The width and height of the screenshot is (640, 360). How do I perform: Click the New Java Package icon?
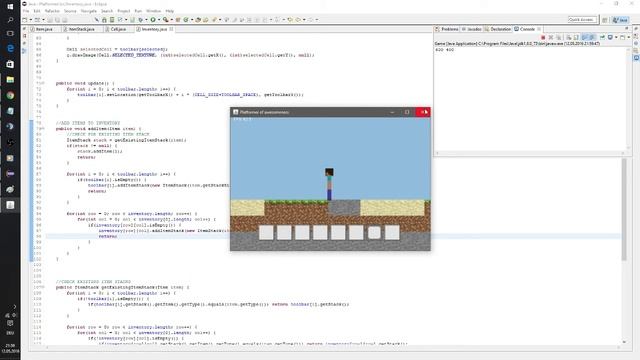178,20
